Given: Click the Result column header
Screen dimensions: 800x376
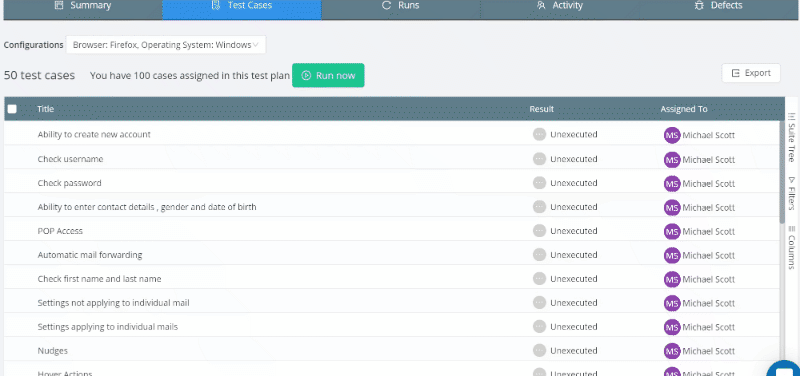Looking at the screenshot, I should [541, 109].
